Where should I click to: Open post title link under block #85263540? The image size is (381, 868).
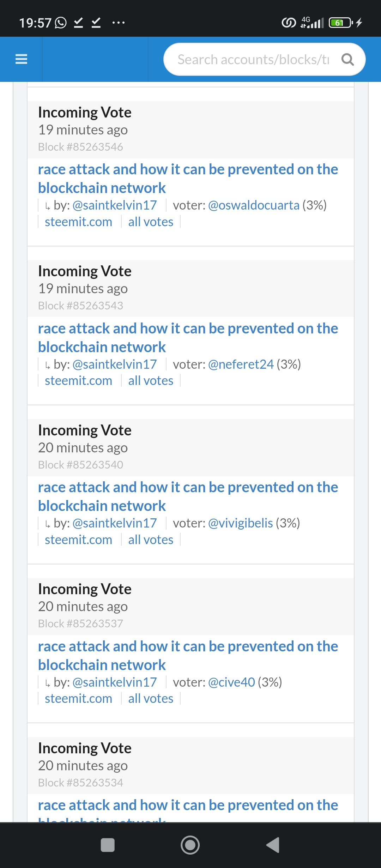coord(188,496)
